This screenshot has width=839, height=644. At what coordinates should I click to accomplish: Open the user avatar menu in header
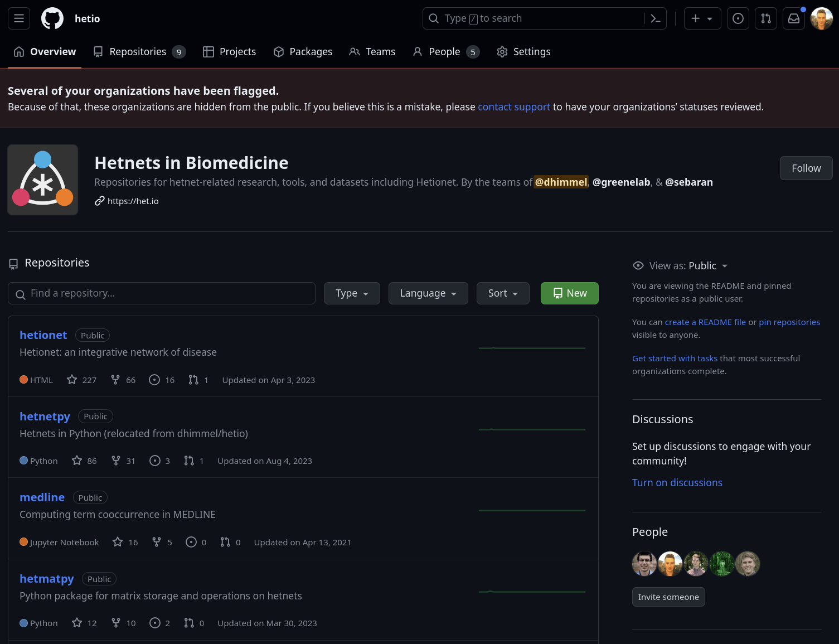[x=822, y=18]
